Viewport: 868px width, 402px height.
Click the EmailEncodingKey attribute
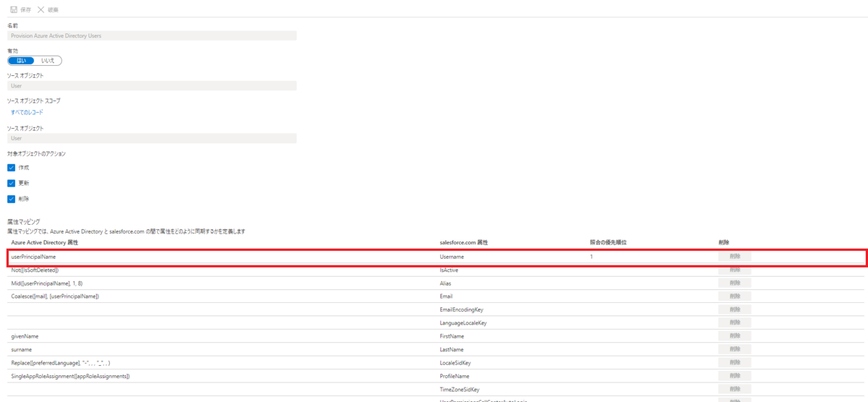pyautogui.click(x=461, y=309)
